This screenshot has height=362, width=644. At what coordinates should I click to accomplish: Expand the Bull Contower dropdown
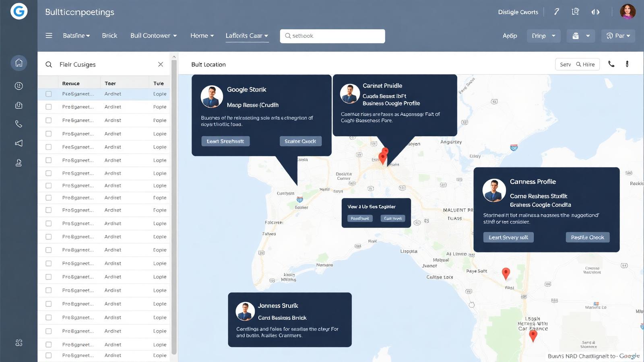[154, 35]
